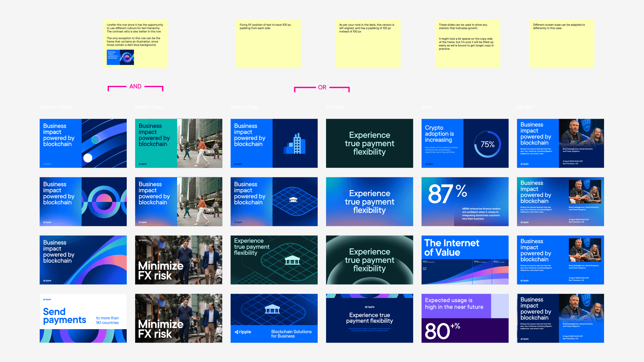Click the ripple logo on the Crypto adoption slide

[429, 164]
